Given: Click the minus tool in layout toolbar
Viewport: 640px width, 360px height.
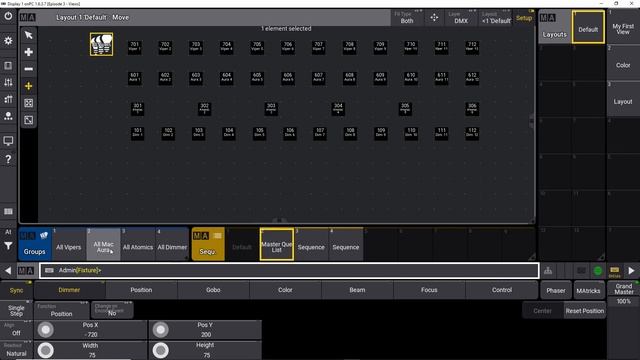Looking at the screenshot, I should 29,69.
